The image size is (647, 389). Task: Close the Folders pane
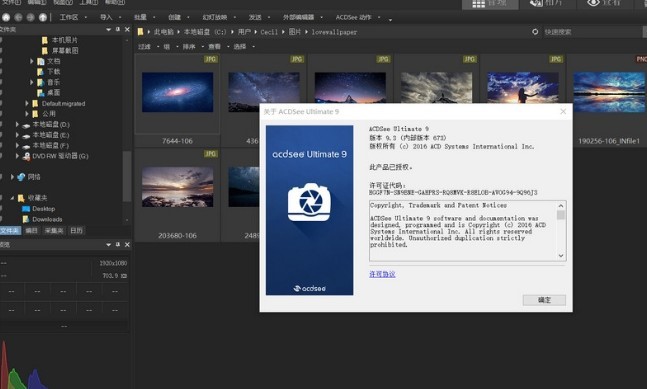point(127,30)
